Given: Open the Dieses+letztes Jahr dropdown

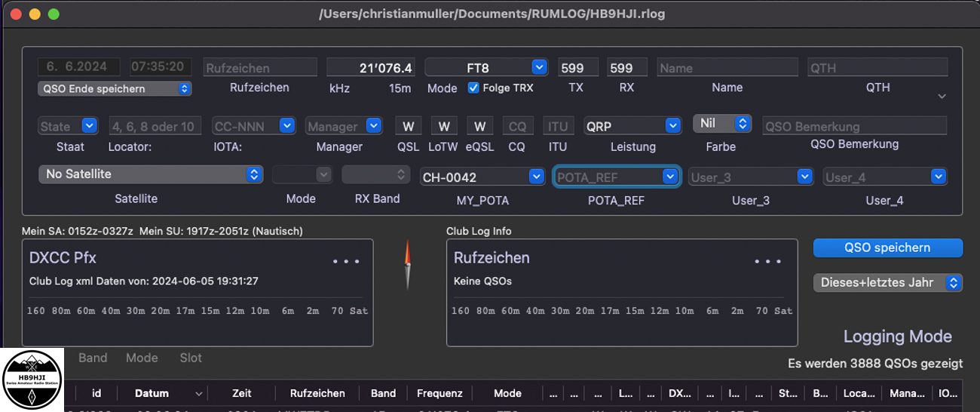Looking at the screenshot, I should [887, 282].
